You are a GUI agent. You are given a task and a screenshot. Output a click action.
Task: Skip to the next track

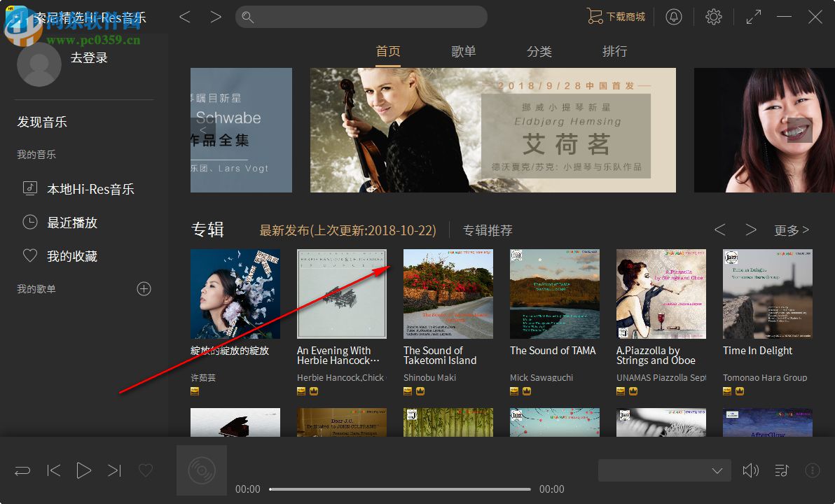click(x=114, y=470)
